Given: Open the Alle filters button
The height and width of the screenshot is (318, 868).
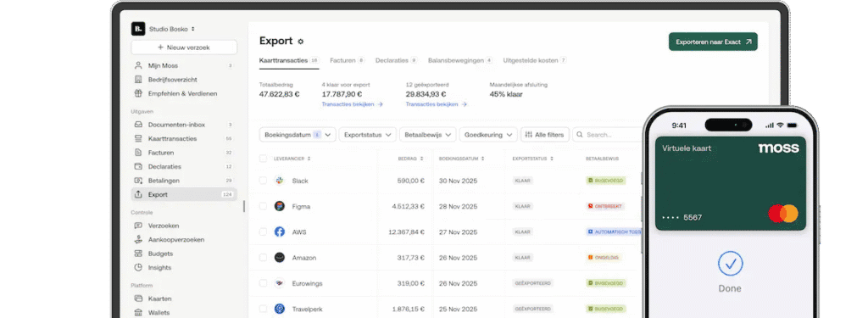Looking at the screenshot, I should (x=545, y=135).
